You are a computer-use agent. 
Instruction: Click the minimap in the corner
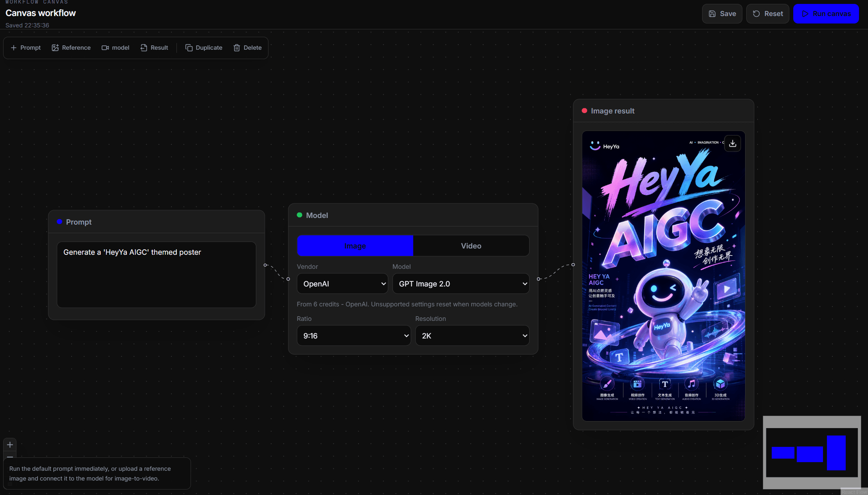812,452
